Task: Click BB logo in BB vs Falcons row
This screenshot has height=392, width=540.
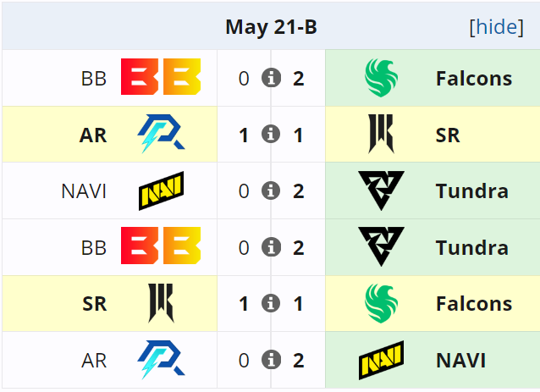Action: click(161, 78)
